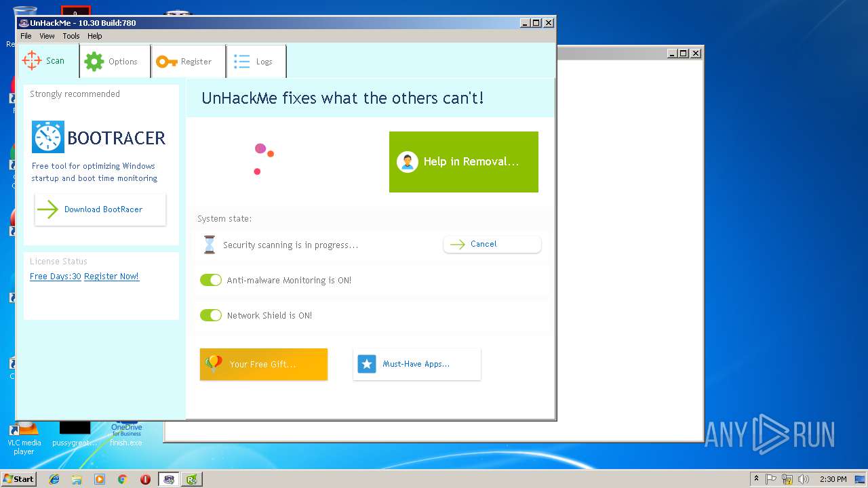Click Your Free Gift button
The width and height of the screenshot is (868, 488).
tap(264, 365)
